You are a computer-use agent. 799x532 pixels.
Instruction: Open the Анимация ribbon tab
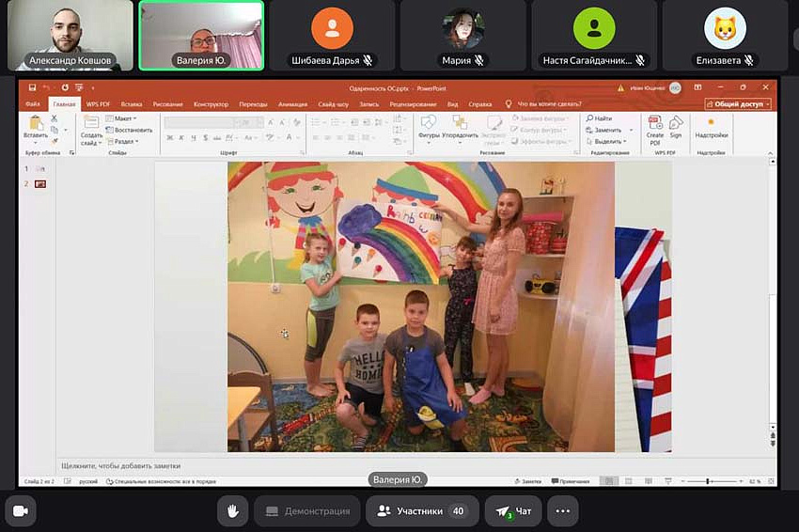pos(292,104)
